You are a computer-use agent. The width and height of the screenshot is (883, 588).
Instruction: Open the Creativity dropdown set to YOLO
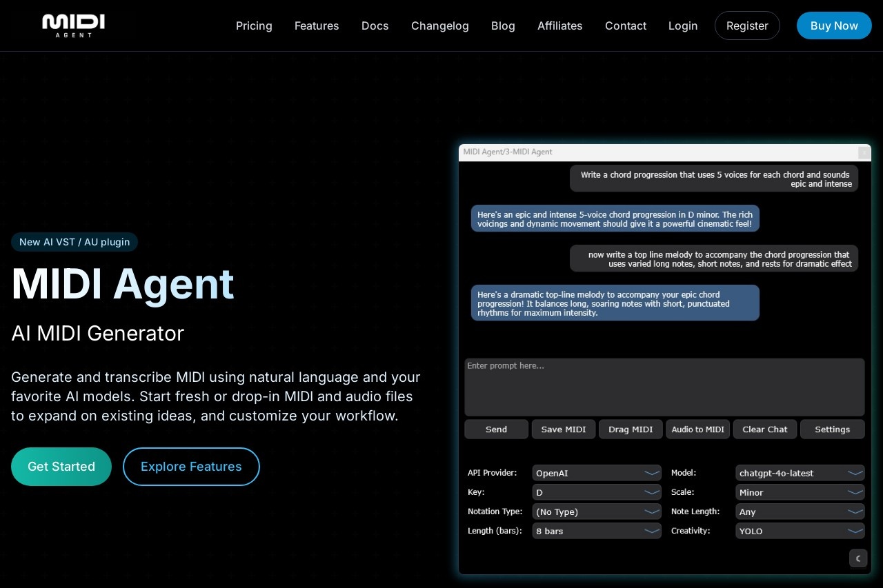pyautogui.click(x=800, y=531)
